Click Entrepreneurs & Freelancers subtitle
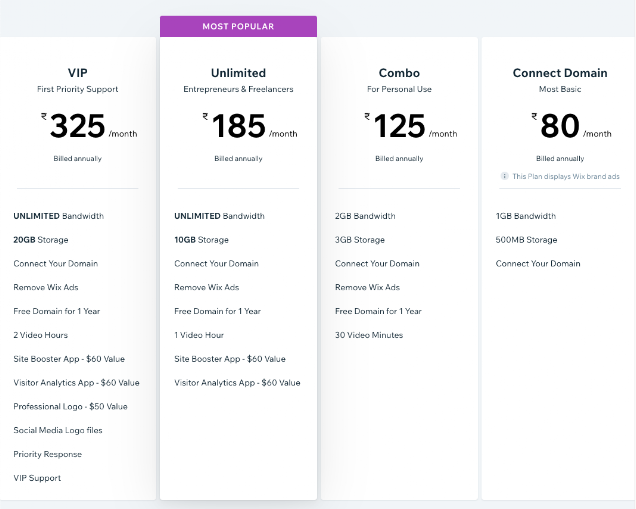636x509 pixels. tap(238, 89)
